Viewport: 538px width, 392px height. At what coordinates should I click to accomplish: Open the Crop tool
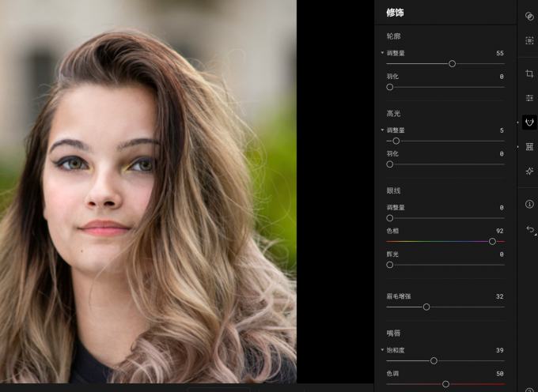529,73
